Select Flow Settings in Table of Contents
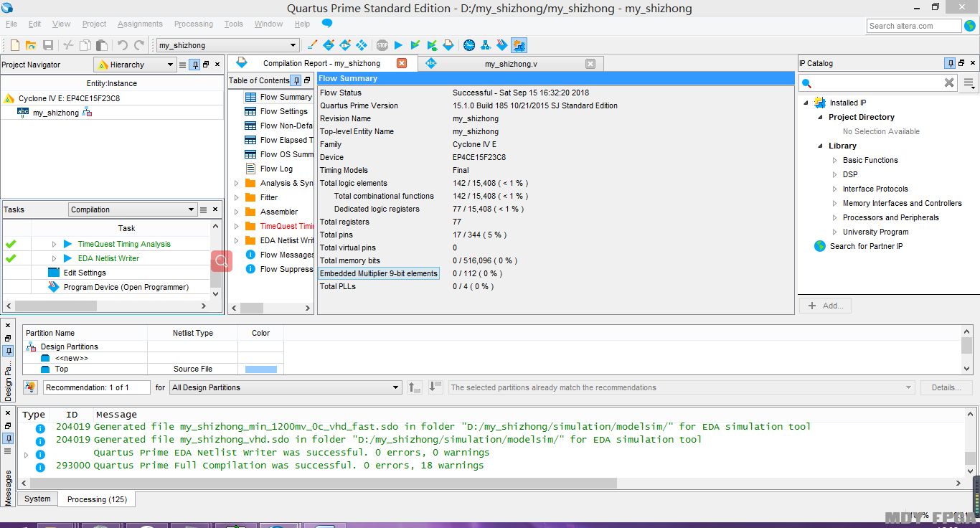 (x=283, y=111)
